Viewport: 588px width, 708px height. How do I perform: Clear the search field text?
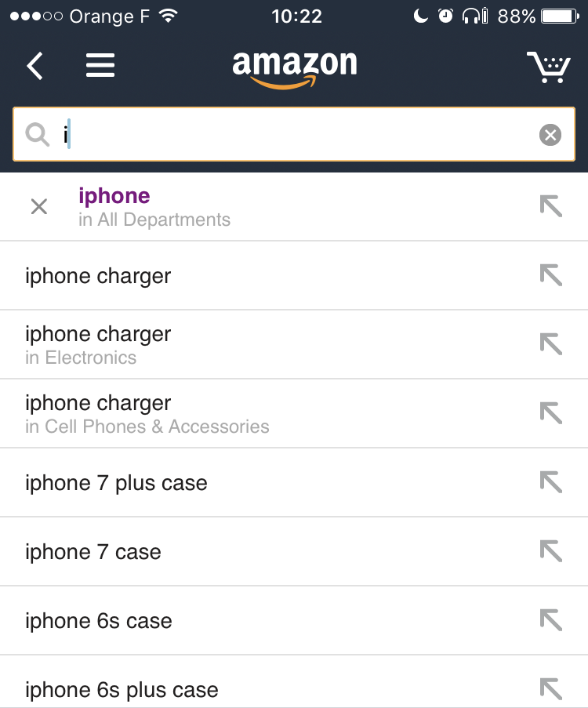coord(550,136)
